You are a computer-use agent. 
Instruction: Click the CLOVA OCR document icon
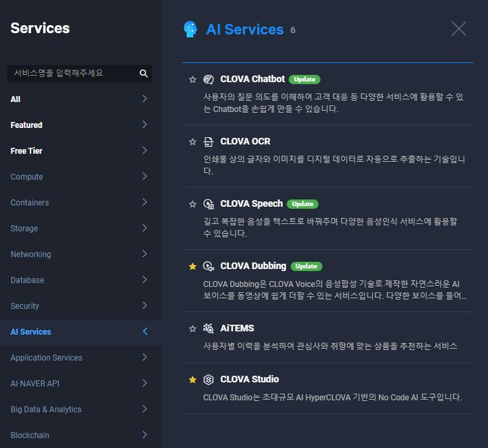208,142
